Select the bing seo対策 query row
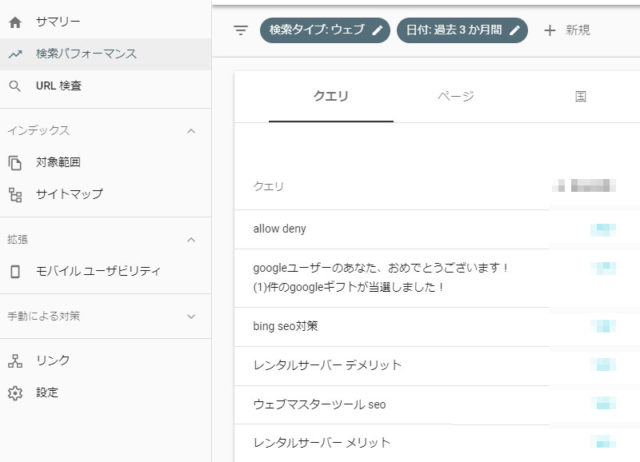 point(437,327)
